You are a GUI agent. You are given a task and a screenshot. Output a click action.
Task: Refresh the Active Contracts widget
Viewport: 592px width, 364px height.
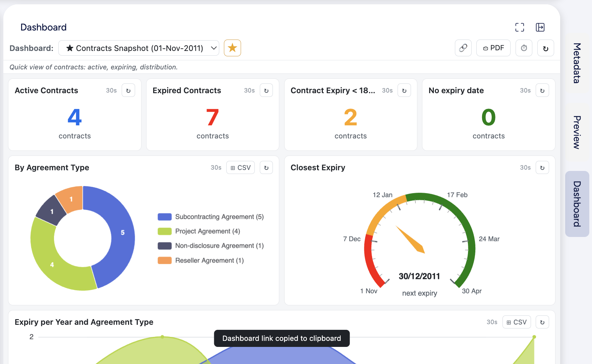pos(128,90)
